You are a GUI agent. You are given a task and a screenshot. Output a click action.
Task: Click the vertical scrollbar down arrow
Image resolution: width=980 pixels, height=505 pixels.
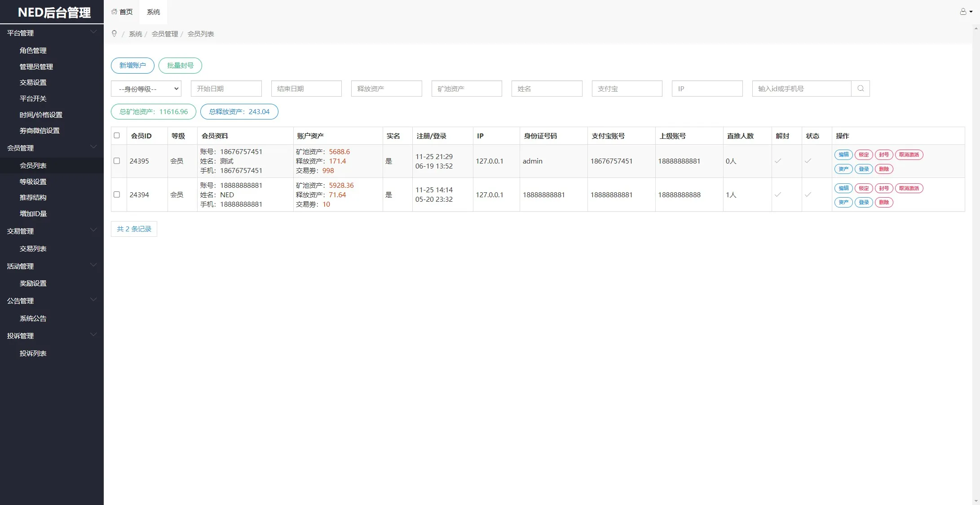(976, 501)
